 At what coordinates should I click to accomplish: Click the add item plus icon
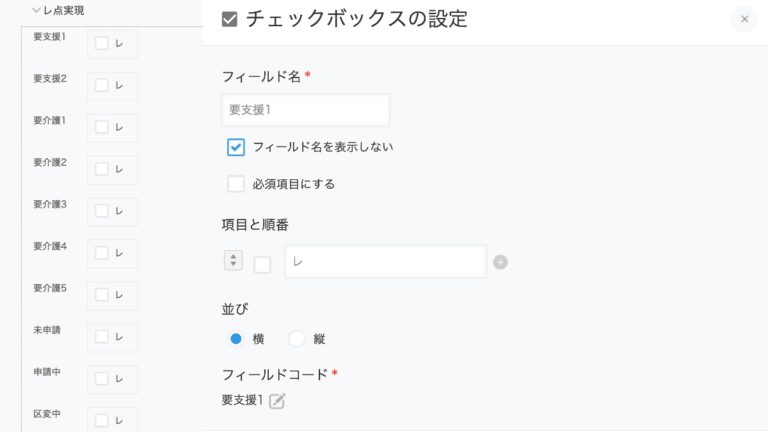500,262
